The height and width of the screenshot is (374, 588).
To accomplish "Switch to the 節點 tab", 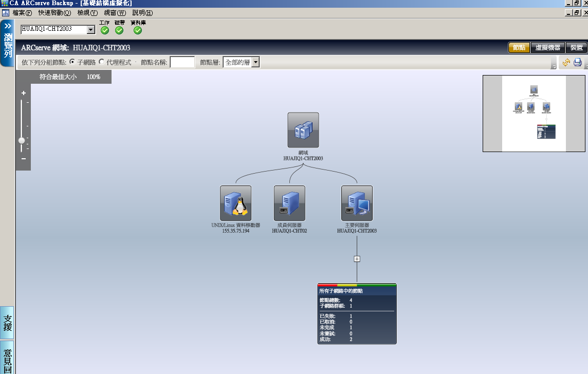I will [519, 48].
